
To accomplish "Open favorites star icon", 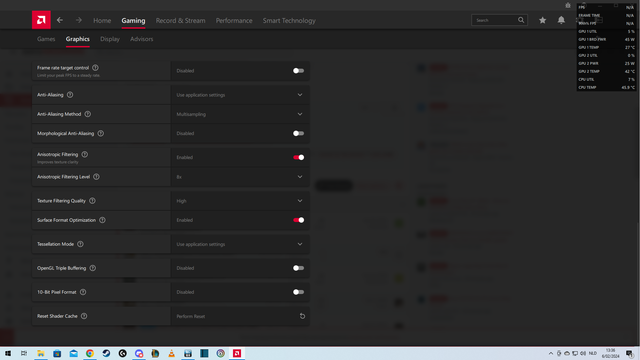I will (x=542, y=20).
